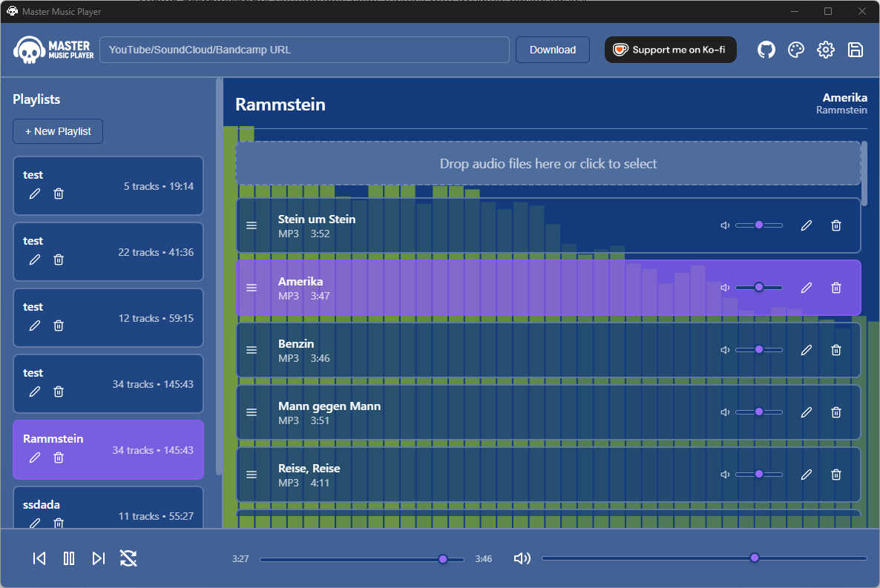Image resolution: width=880 pixels, height=588 pixels.
Task: Delete the test playlist lasting 145:43
Action: point(59,392)
